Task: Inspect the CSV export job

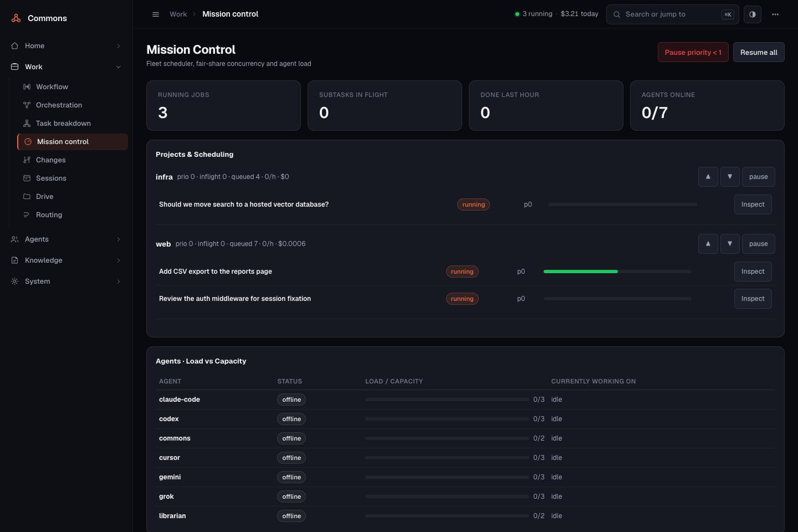Action: pyautogui.click(x=753, y=272)
